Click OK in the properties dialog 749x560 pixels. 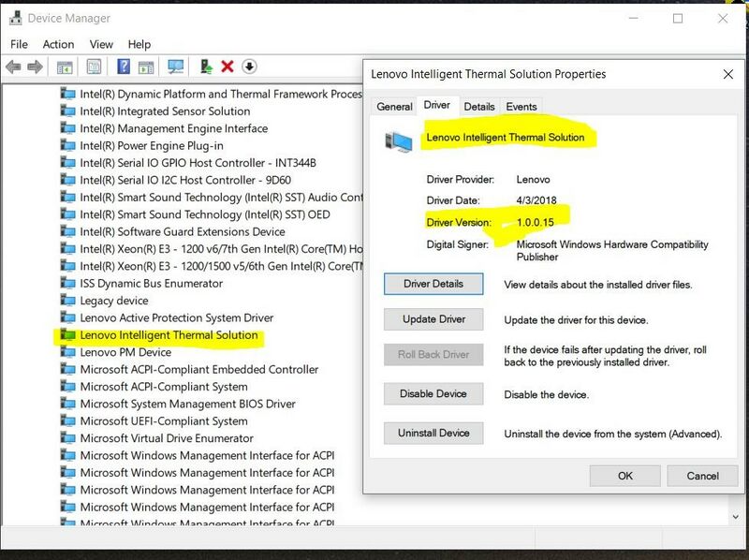click(x=624, y=476)
